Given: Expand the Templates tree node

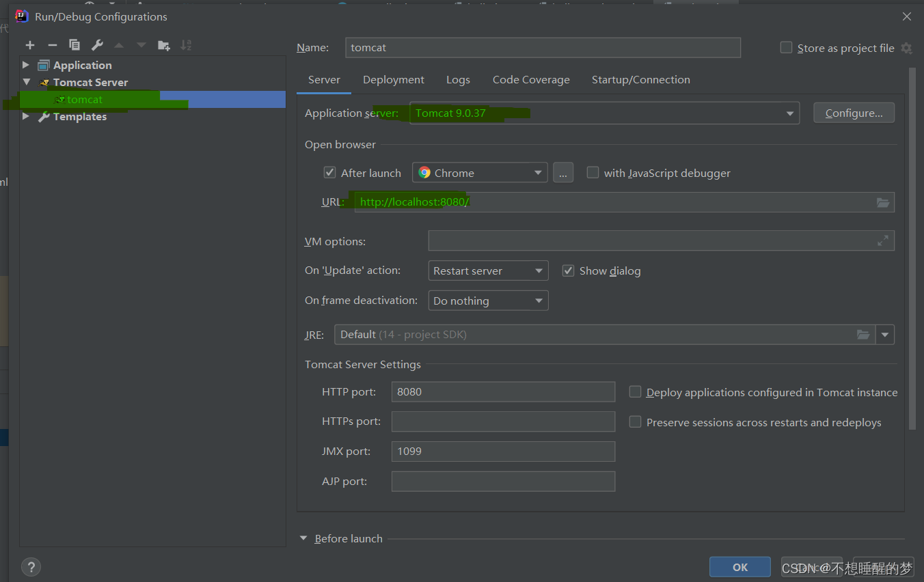Looking at the screenshot, I should click(x=26, y=116).
